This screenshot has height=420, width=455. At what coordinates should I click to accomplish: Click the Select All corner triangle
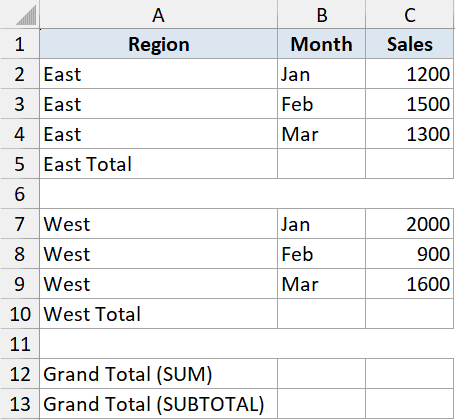tap(26, 16)
